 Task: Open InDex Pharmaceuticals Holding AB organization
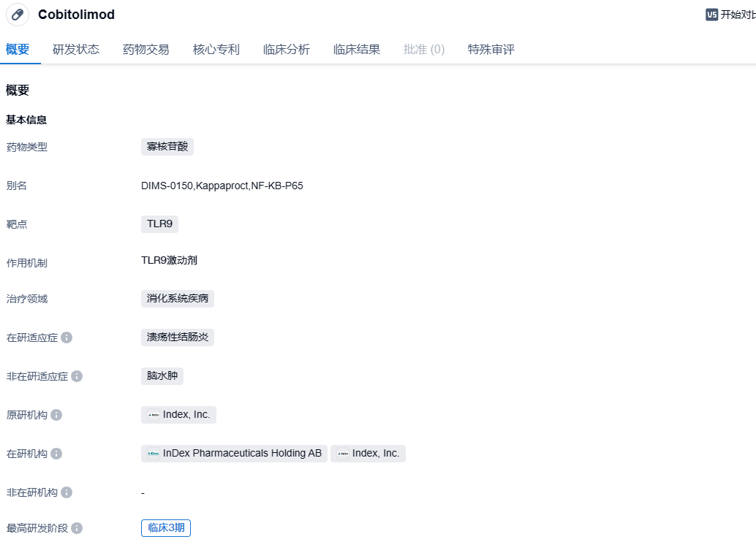(x=234, y=454)
